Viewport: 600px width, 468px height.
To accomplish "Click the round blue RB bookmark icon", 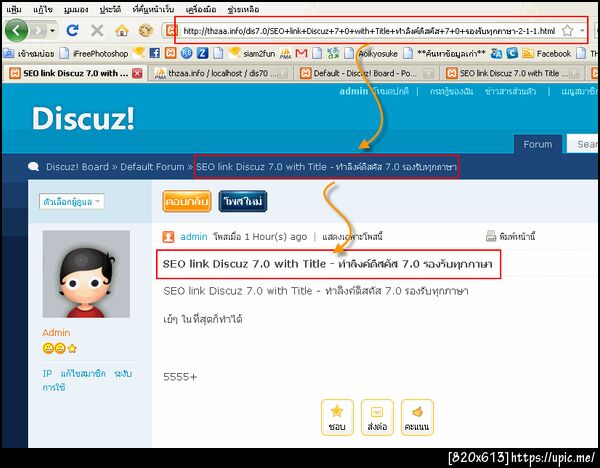I will click(186, 53).
